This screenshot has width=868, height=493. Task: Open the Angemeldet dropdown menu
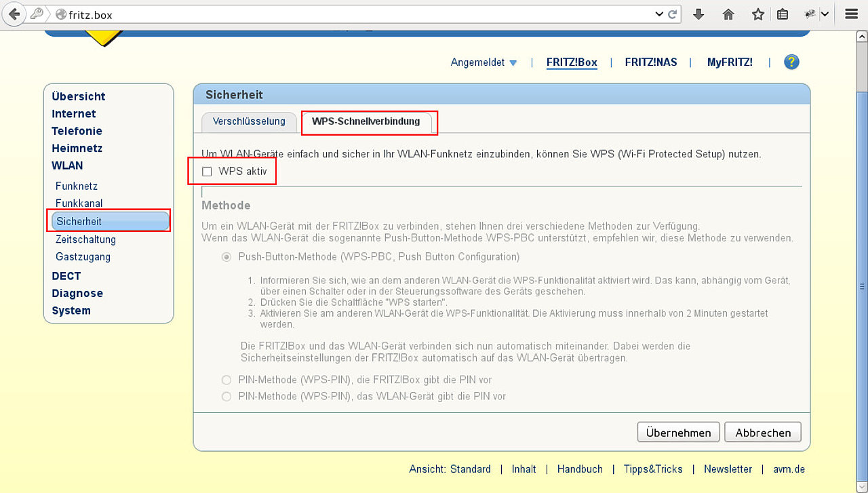coord(484,62)
